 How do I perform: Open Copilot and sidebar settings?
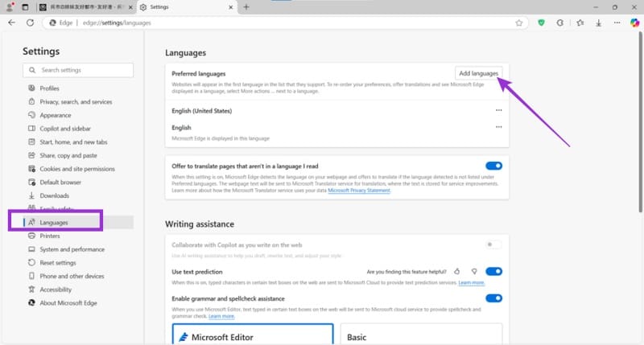coord(65,129)
